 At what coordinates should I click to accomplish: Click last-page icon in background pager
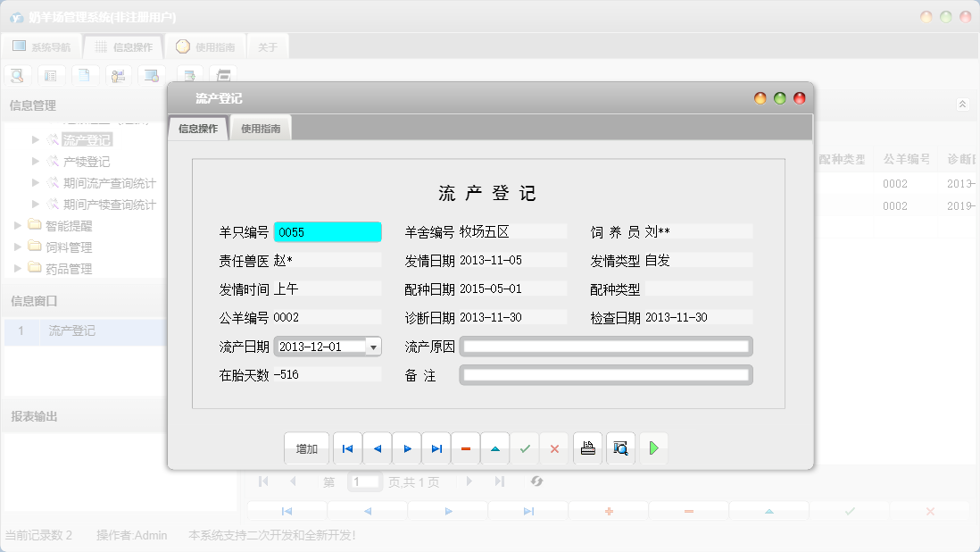point(500,481)
